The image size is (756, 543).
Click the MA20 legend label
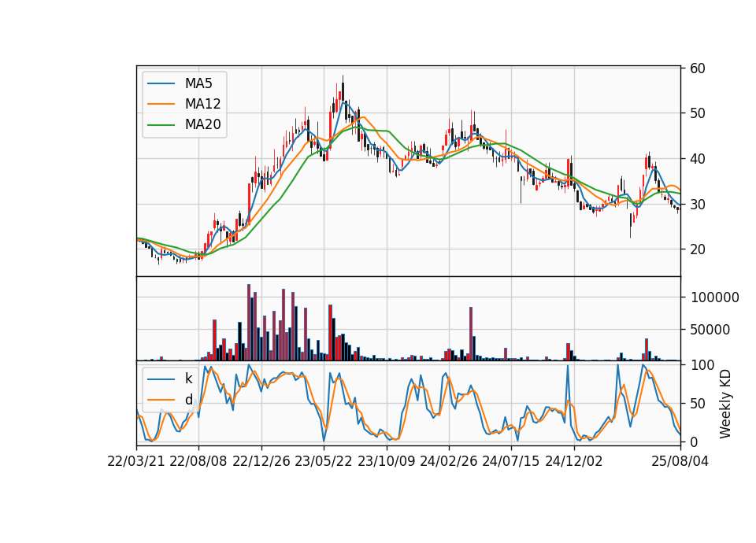(202, 124)
